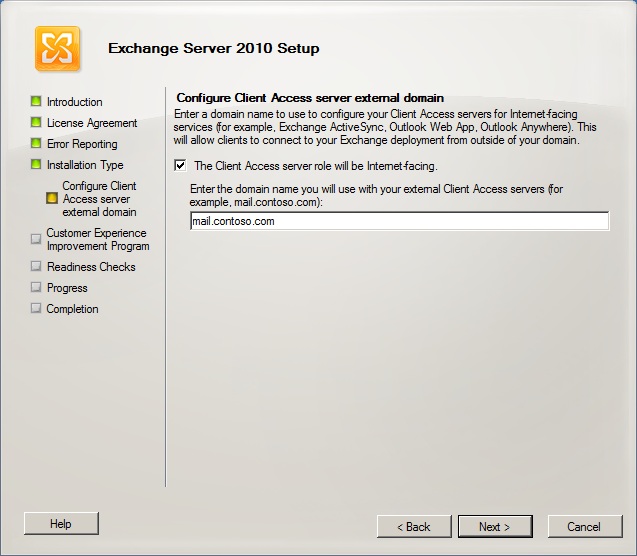Image resolution: width=637 pixels, height=556 pixels.
Task: Click the Internet-facing checkbox label text
Action: coord(316,166)
